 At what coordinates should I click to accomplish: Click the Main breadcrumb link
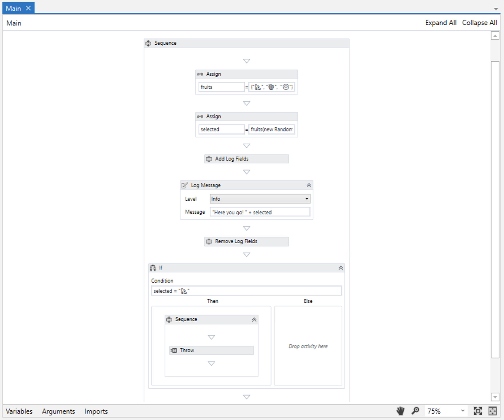coord(14,23)
